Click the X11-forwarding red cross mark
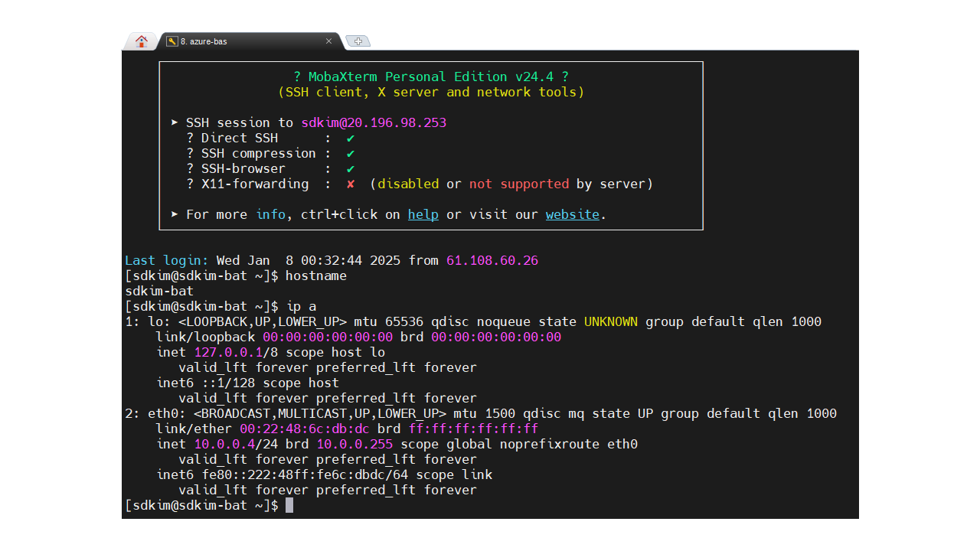980x551 pixels. coord(351,184)
